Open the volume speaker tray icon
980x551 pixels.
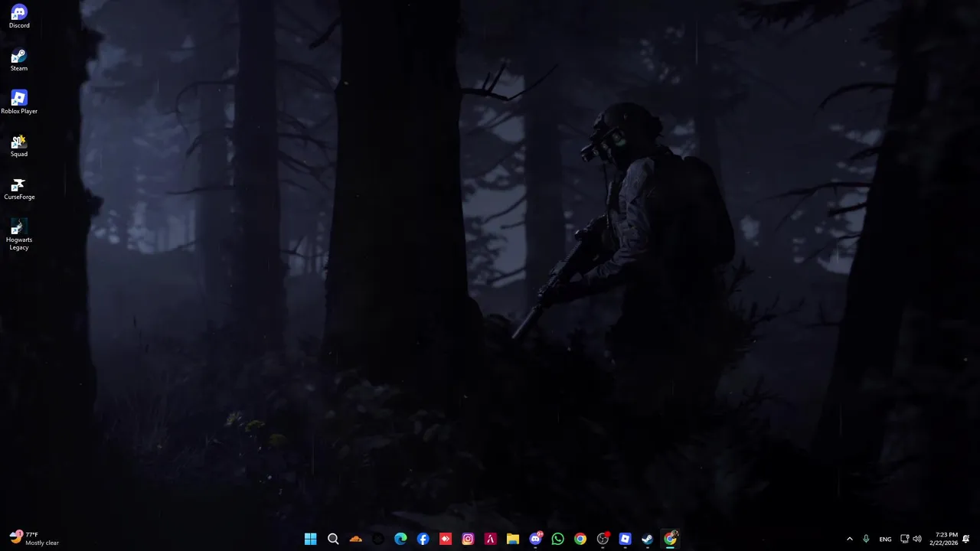click(917, 539)
